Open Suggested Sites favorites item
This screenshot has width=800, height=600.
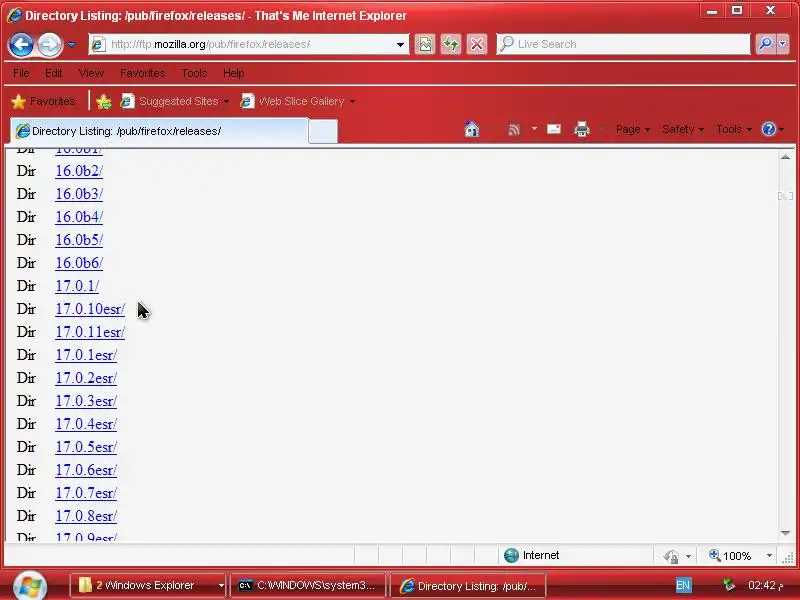coord(174,102)
